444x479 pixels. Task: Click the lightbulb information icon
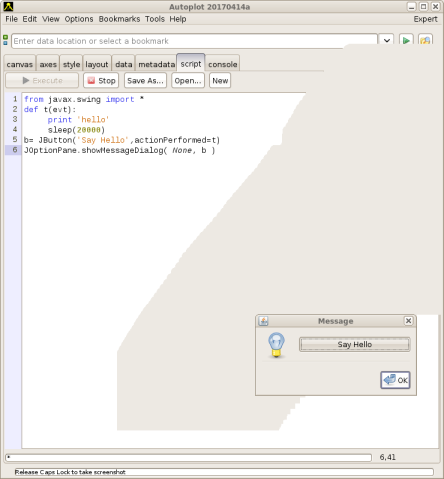(276, 345)
